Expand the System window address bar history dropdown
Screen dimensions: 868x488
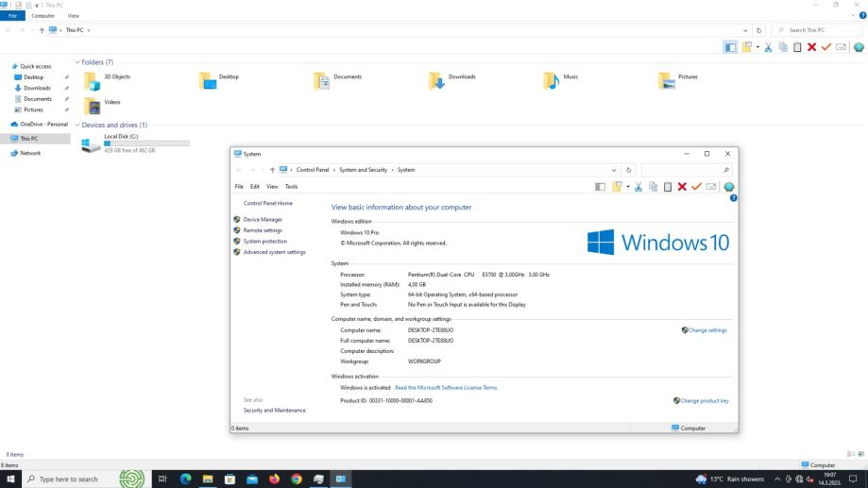pos(614,170)
